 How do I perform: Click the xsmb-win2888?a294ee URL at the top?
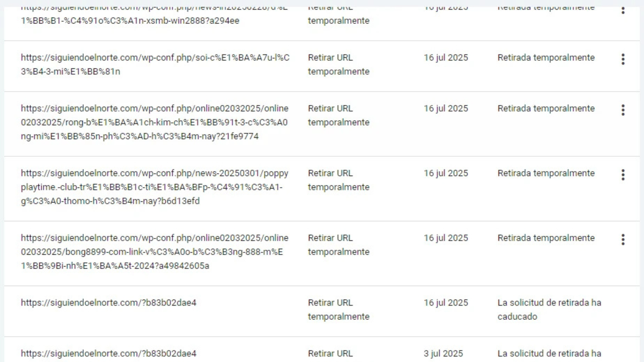130,20
